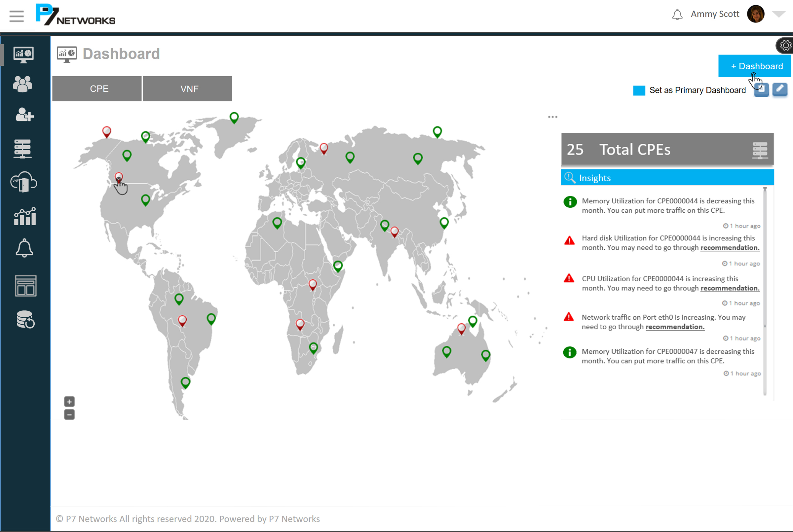This screenshot has height=532, width=793.
Task: Open recommendation link for Hard disk Utilization
Action: (x=730, y=248)
